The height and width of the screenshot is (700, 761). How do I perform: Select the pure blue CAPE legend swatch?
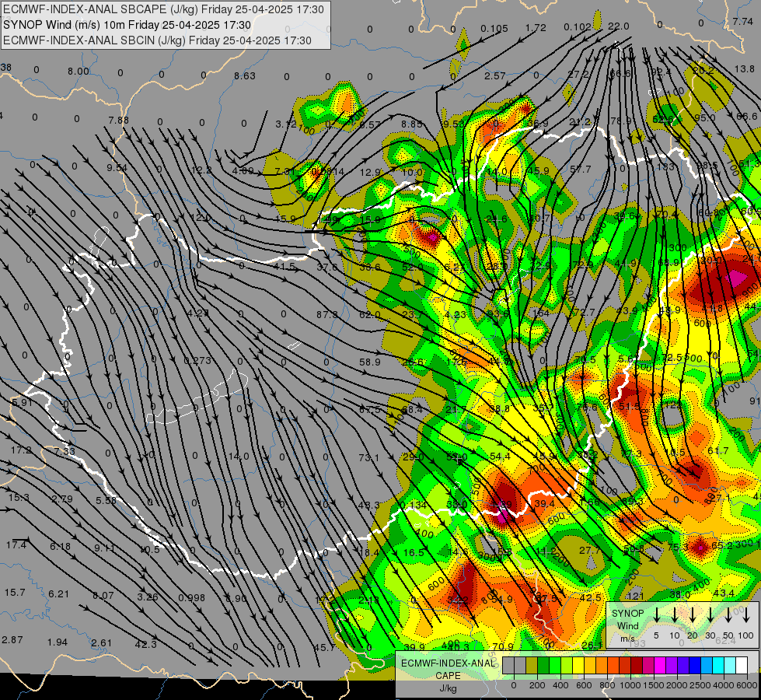tap(695, 665)
